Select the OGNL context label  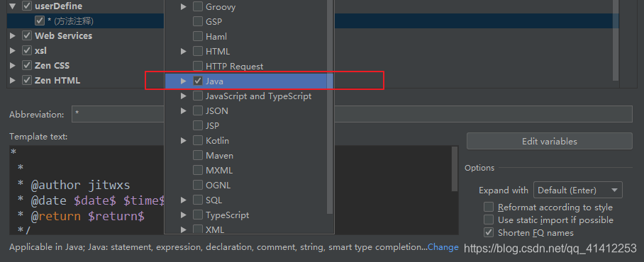pyautogui.click(x=218, y=185)
